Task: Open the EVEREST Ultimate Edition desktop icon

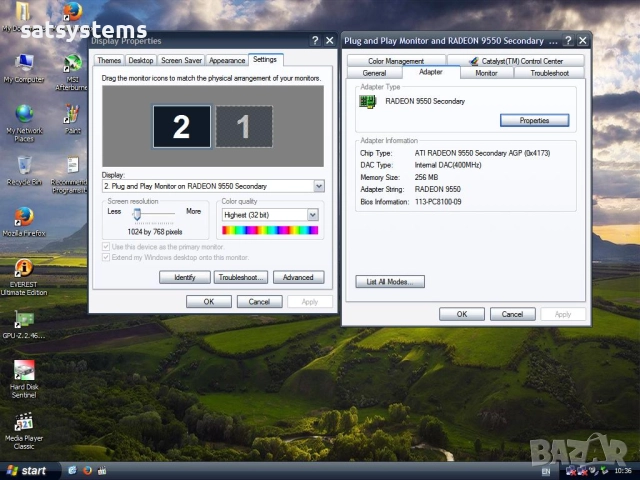Action: pyautogui.click(x=24, y=269)
